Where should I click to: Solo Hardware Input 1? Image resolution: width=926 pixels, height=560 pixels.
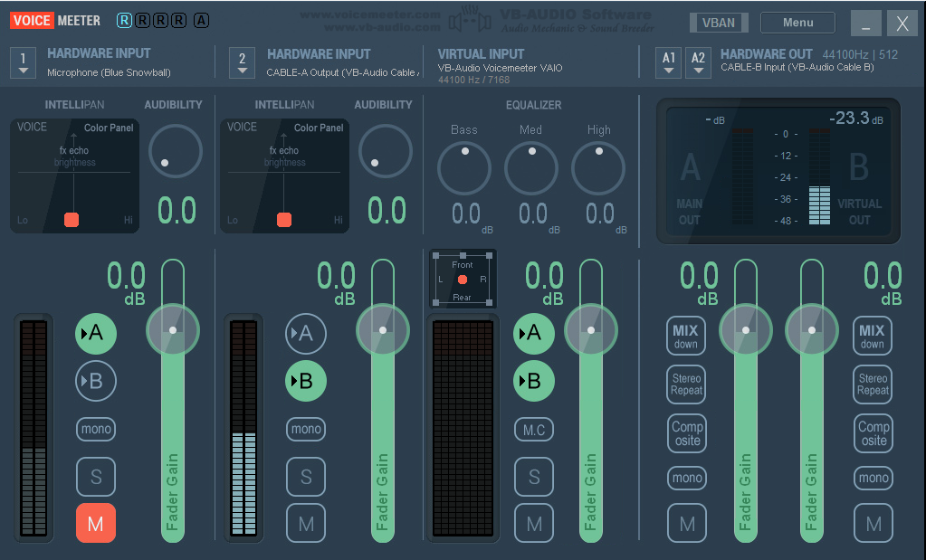[x=96, y=476]
